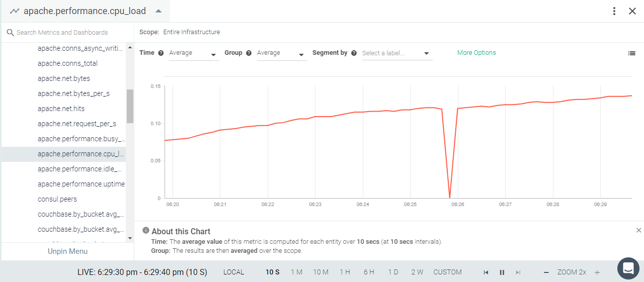Image resolution: width=644 pixels, height=282 pixels.
Task: Zoom in with the plus button
Action: click(x=597, y=272)
